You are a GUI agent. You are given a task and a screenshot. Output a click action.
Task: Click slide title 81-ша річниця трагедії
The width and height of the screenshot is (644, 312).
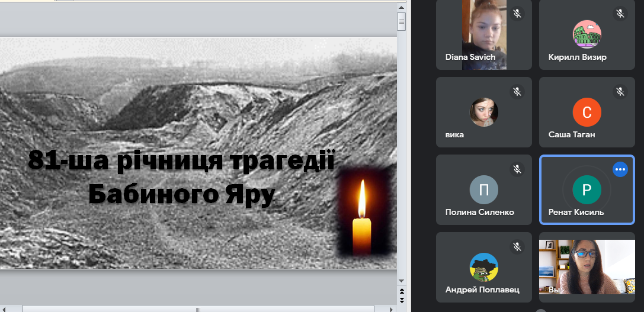[x=181, y=160]
